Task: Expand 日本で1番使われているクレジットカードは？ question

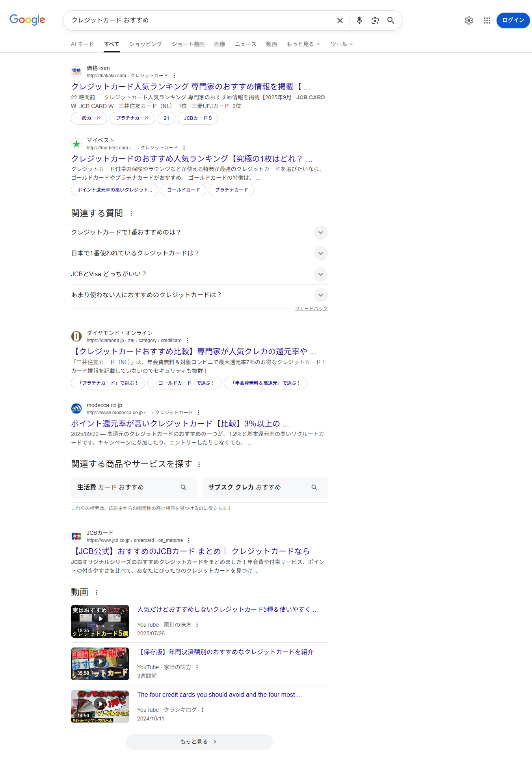Action: [x=320, y=253]
